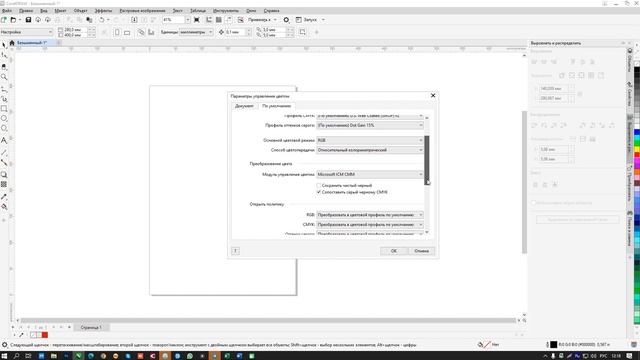This screenshot has height=360, width=640.
Task: Click the Windows Start button
Action: click(x=4, y=356)
